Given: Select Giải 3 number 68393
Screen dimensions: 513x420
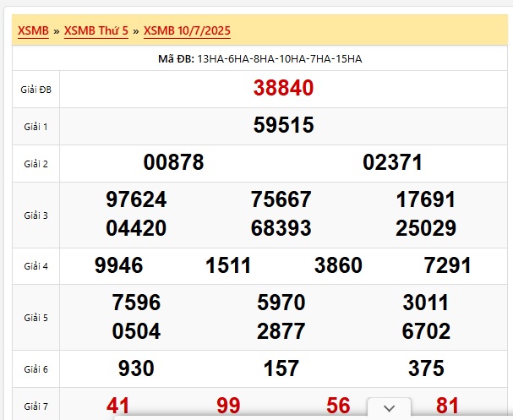Looking at the screenshot, I should click(281, 228).
